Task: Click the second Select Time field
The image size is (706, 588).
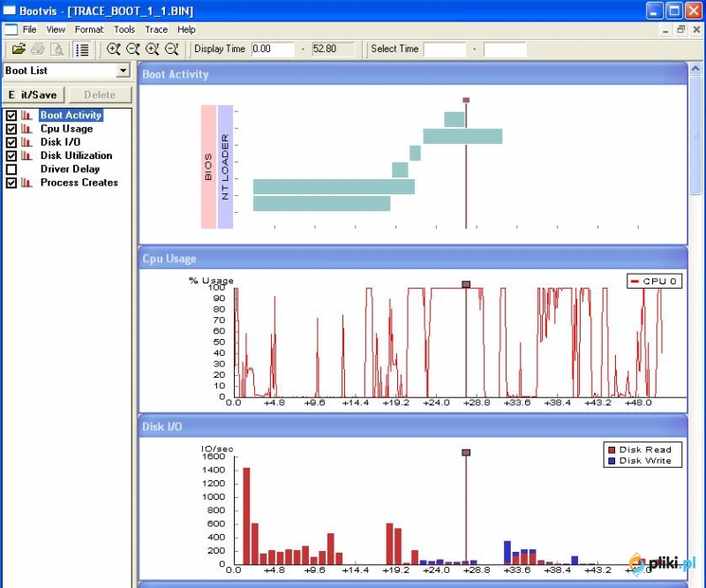Action: tap(505, 49)
